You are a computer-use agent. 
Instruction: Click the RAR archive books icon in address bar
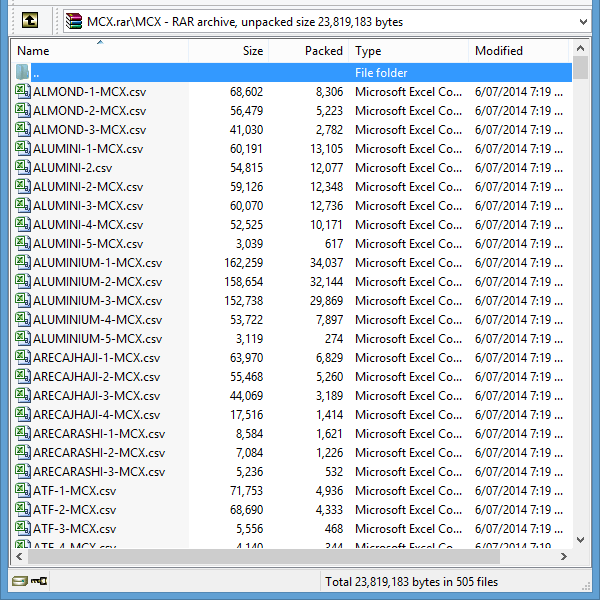[74, 21]
